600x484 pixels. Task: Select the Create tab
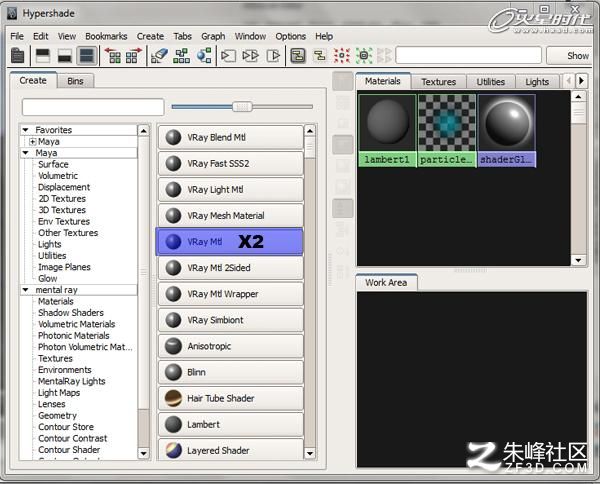pos(33,80)
